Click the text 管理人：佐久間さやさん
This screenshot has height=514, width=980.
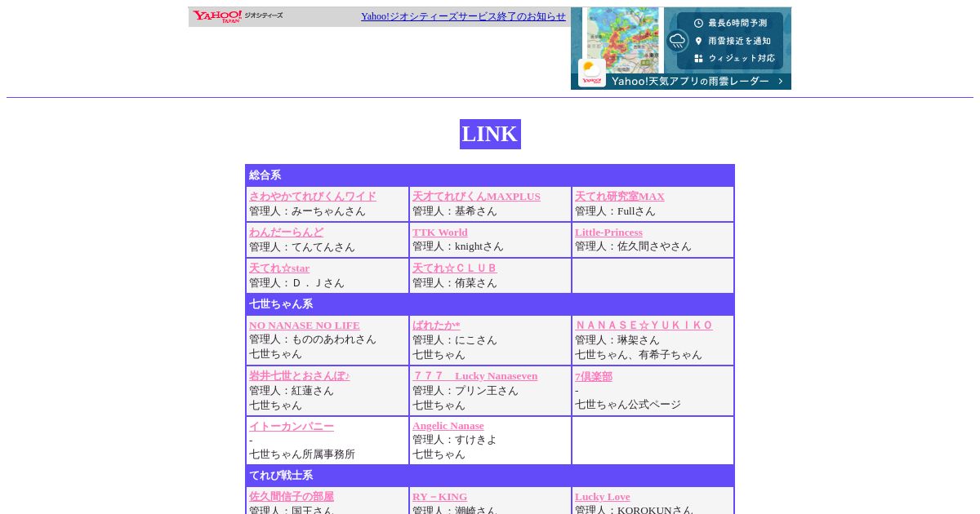click(633, 246)
